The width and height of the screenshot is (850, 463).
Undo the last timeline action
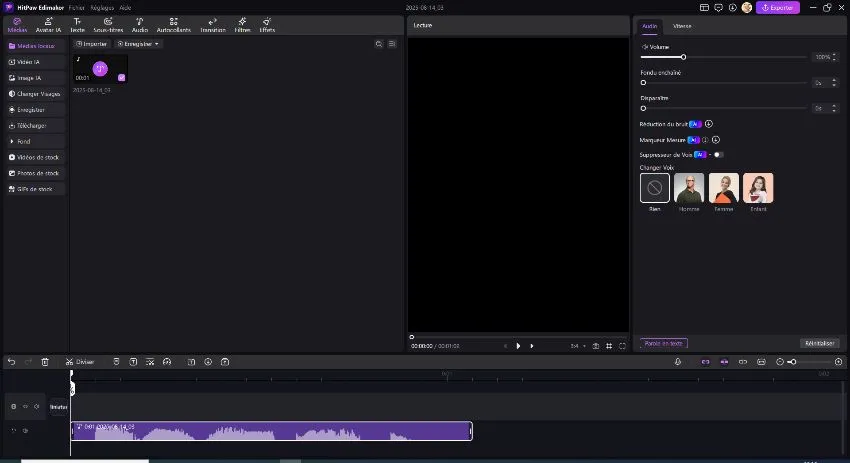point(11,362)
